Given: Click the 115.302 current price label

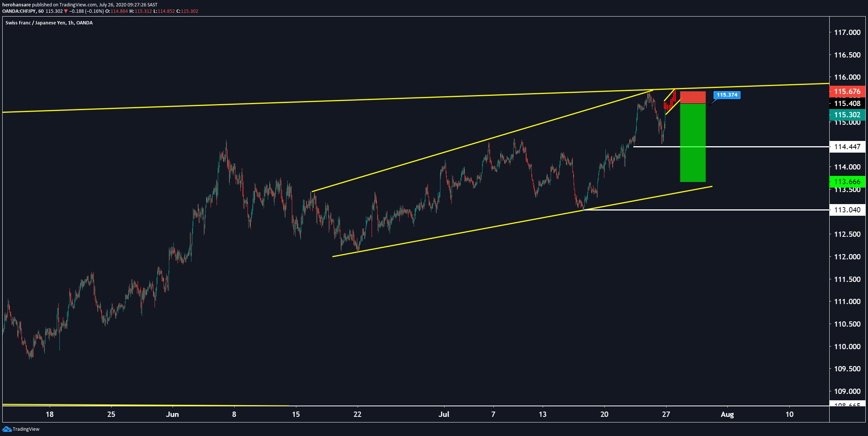Looking at the screenshot, I should coord(847,115).
